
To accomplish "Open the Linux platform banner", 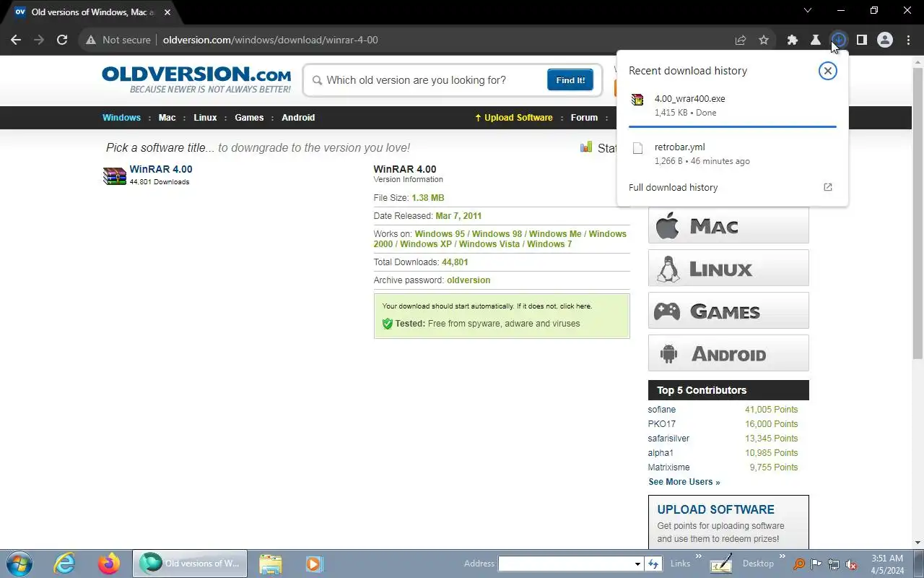I will click(x=728, y=269).
